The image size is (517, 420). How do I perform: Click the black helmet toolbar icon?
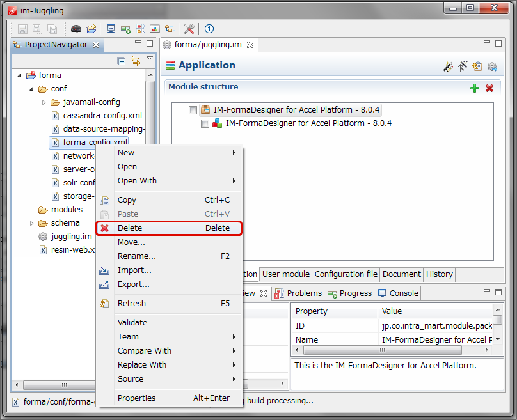coord(76,29)
